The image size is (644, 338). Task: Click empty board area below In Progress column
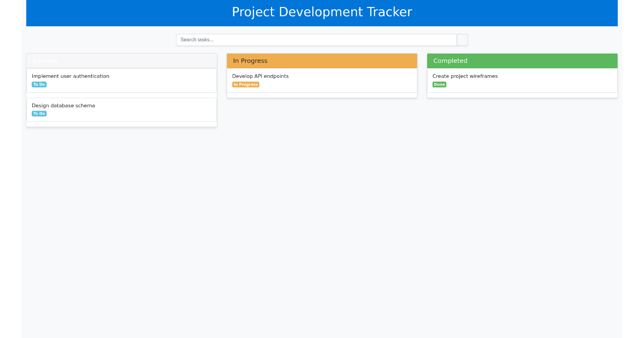pos(321,215)
